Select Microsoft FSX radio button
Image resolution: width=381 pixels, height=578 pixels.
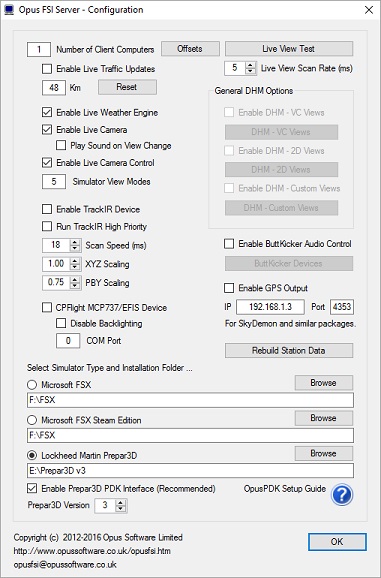(x=32, y=384)
